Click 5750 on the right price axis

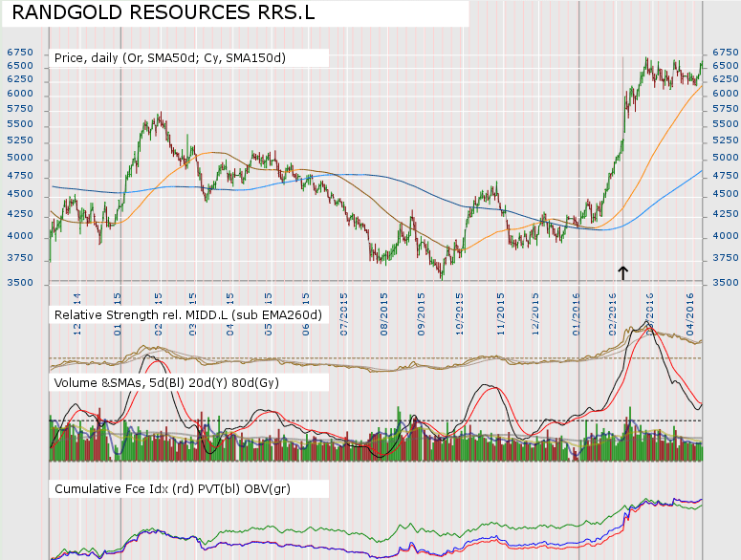click(722, 109)
